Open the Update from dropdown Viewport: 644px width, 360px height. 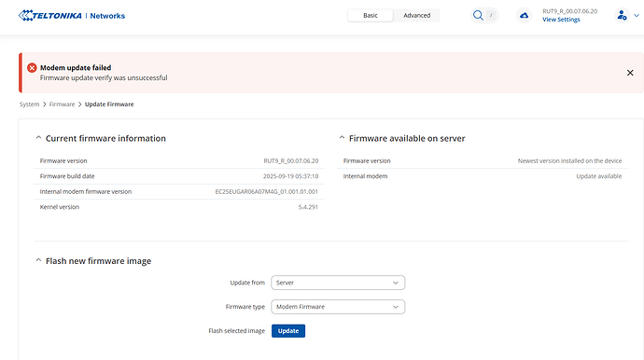338,283
